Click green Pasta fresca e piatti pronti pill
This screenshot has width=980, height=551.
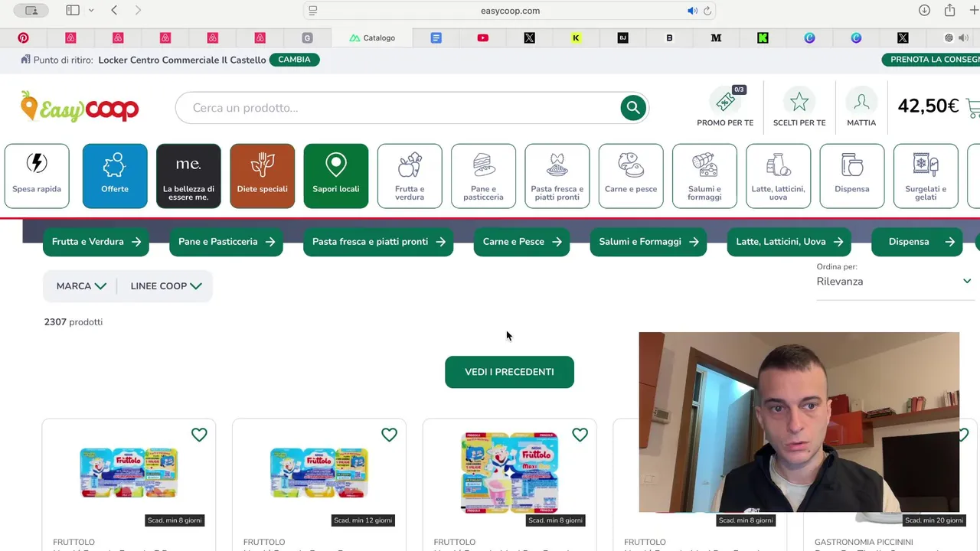coord(378,242)
